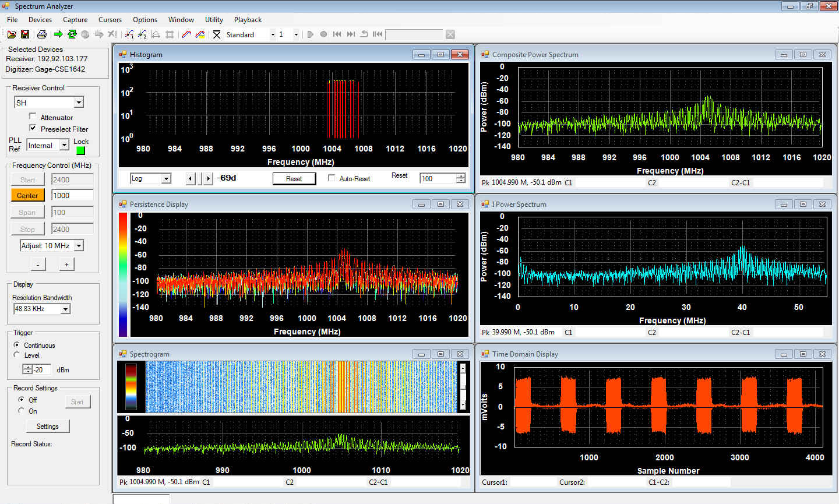Enable the Attenuator checkbox
The height and width of the screenshot is (504, 839).
33,117
